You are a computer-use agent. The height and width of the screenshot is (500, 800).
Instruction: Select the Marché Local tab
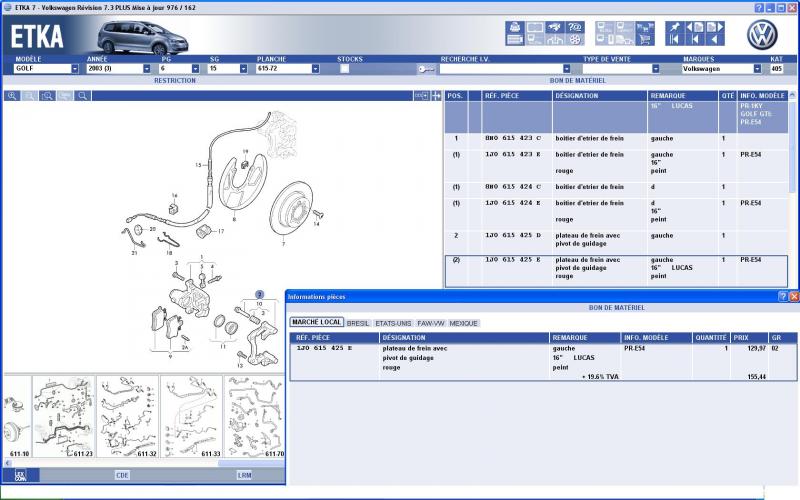coord(316,322)
